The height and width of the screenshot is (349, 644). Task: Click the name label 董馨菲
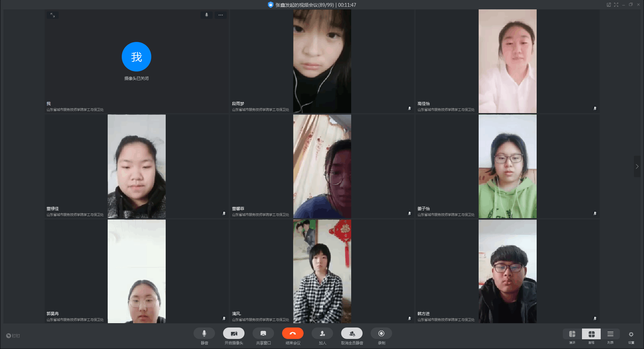tap(238, 209)
